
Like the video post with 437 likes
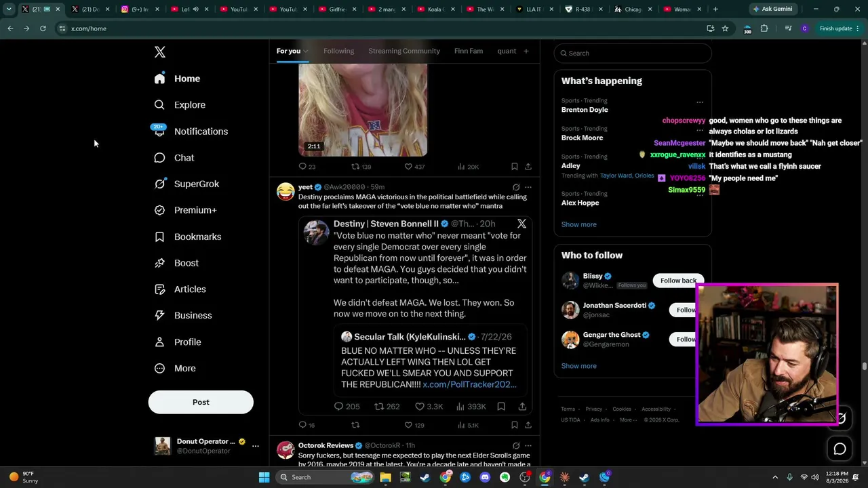coord(414,167)
